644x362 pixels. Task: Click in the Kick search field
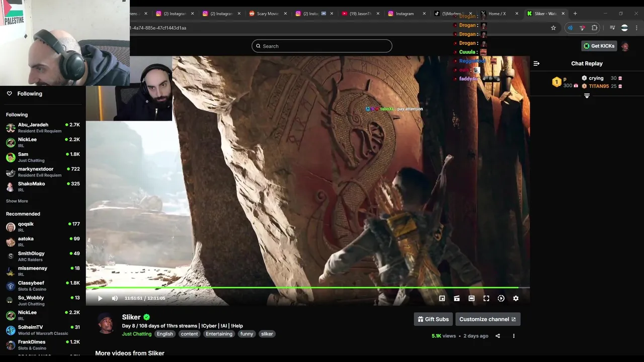[x=322, y=46]
